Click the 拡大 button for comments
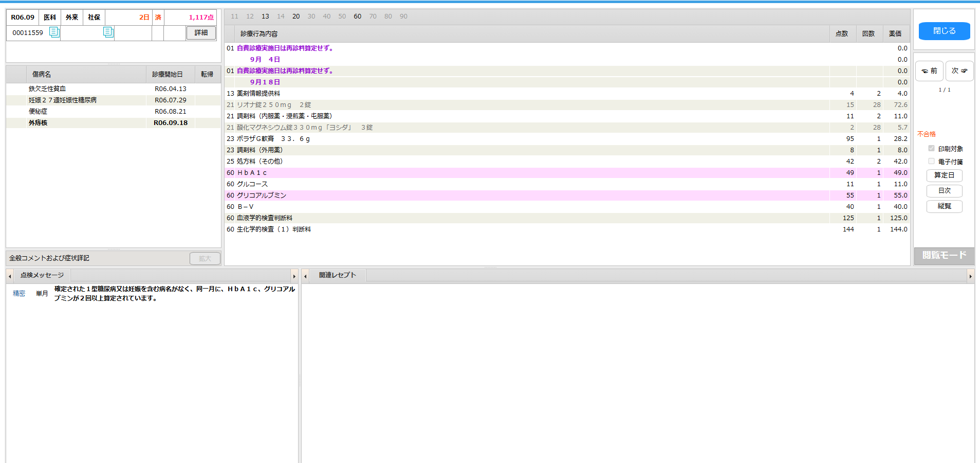The height and width of the screenshot is (463, 980). (x=205, y=258)
